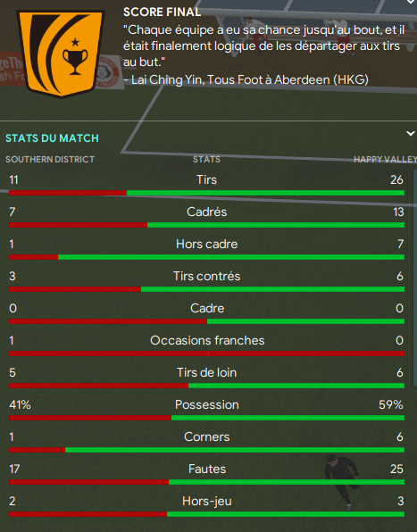Click the Tirs stat bar
The width and height of the screenshot is (417, 532).
[206, 193]
